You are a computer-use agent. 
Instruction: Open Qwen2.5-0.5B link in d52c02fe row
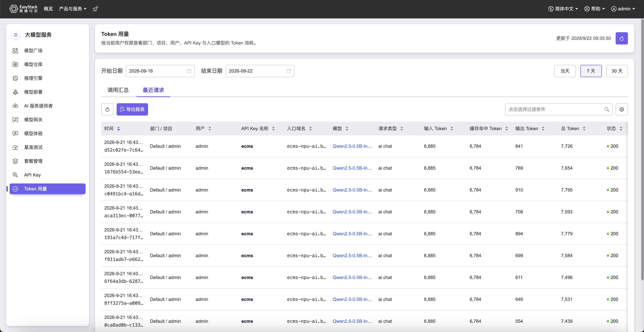click(352, 146)
